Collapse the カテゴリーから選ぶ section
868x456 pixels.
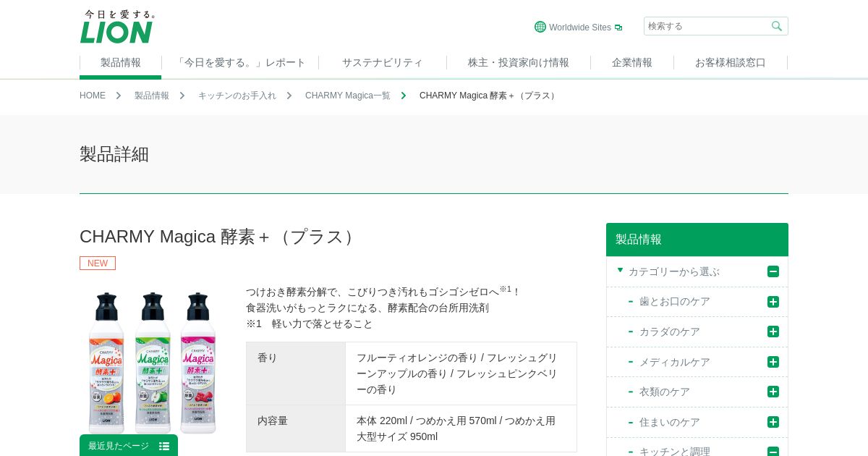tap(773, 271)
